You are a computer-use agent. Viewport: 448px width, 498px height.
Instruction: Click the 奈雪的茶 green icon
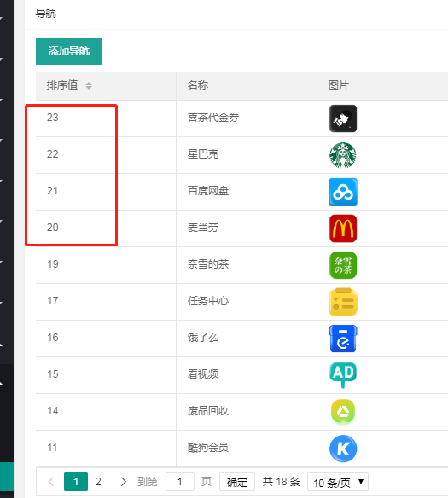343,265
